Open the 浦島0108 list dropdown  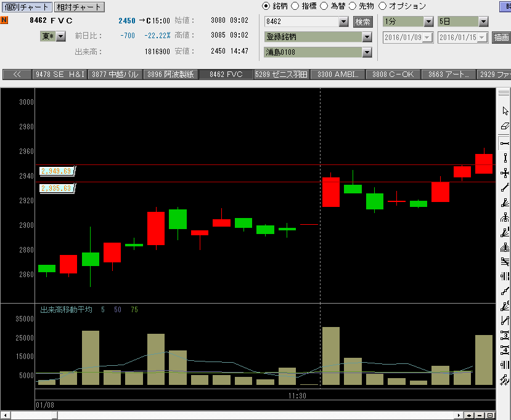(x=367, y=52)
